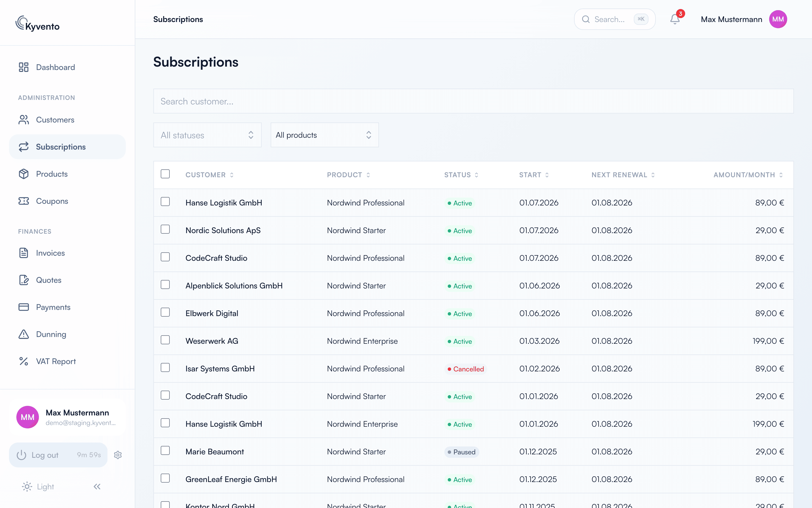
Task: Click the sidebar MM profile avatar
Action: click(28, 417)
